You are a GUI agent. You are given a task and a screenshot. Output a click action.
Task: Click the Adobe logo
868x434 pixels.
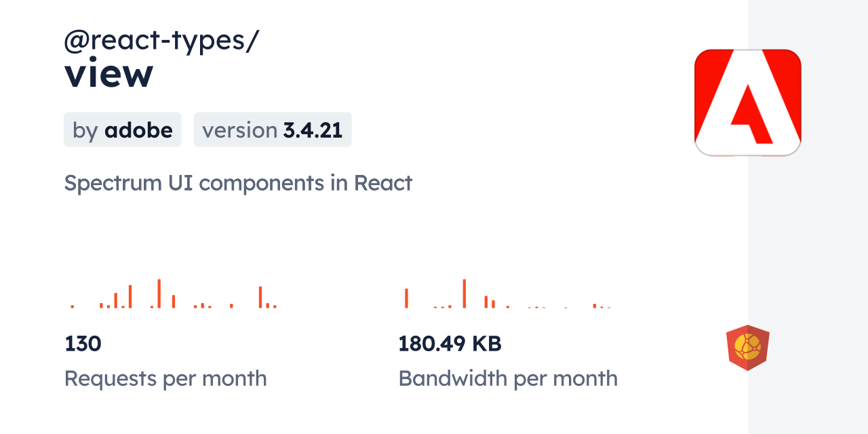click(x=748, y=102)
